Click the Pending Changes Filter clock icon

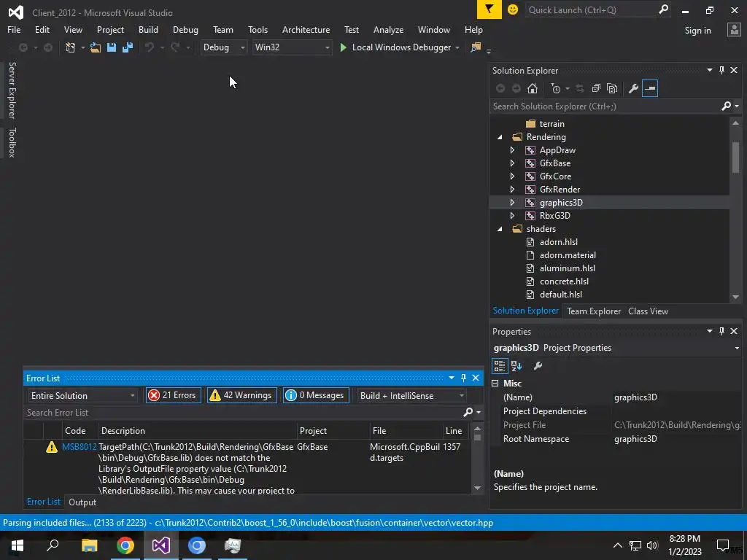click(x=555, y=88)
